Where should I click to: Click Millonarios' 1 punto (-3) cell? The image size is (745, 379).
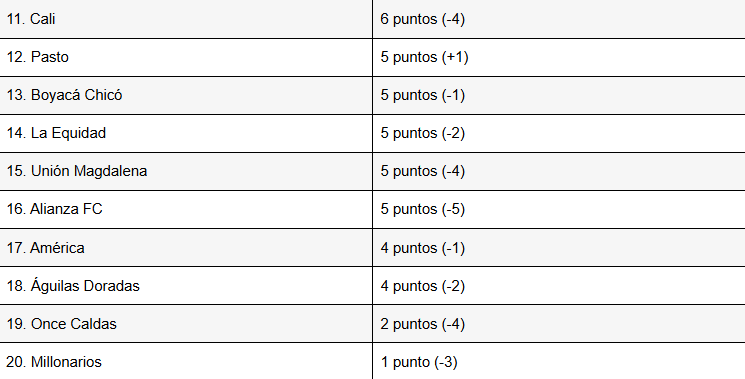pyautogui.click(x=559, y=361)
